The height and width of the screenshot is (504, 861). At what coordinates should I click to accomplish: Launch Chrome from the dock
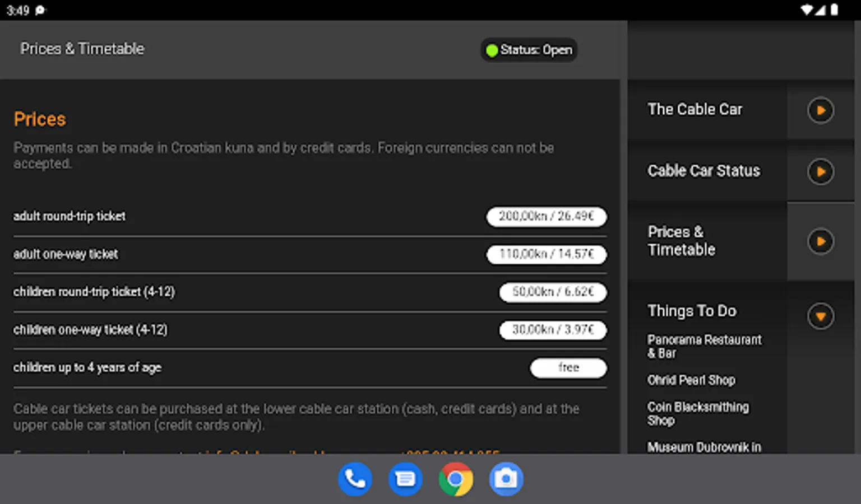pos(456,479)
